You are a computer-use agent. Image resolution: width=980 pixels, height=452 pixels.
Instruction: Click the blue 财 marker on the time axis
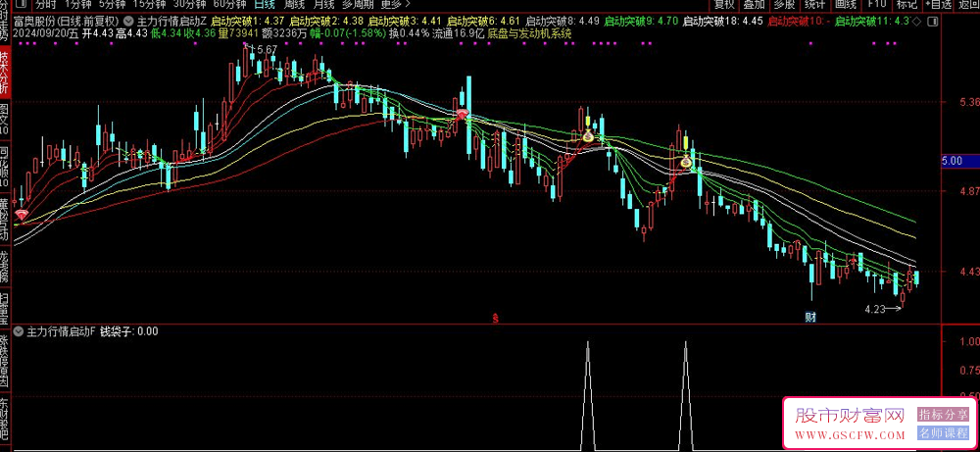point(810,318)
